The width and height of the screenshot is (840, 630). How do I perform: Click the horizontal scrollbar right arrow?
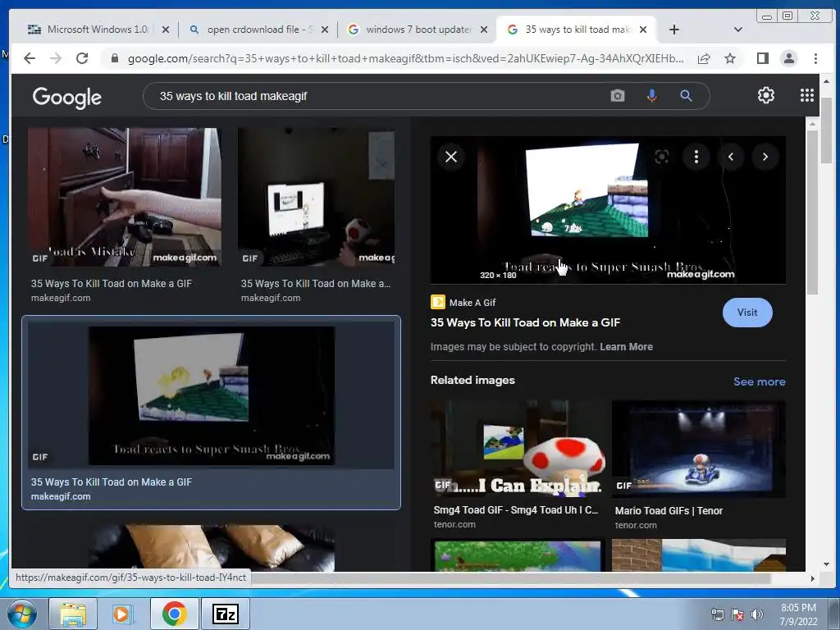[x=813, y=578]
